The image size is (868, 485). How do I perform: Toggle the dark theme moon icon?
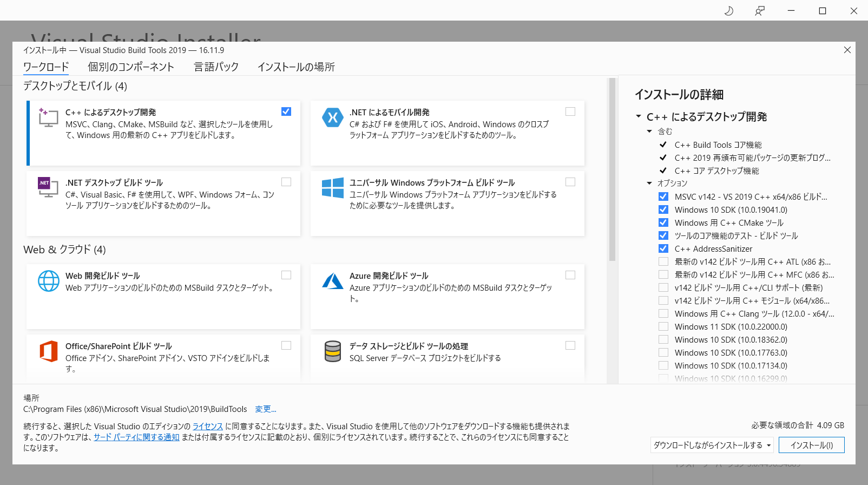tap(729, 11)
